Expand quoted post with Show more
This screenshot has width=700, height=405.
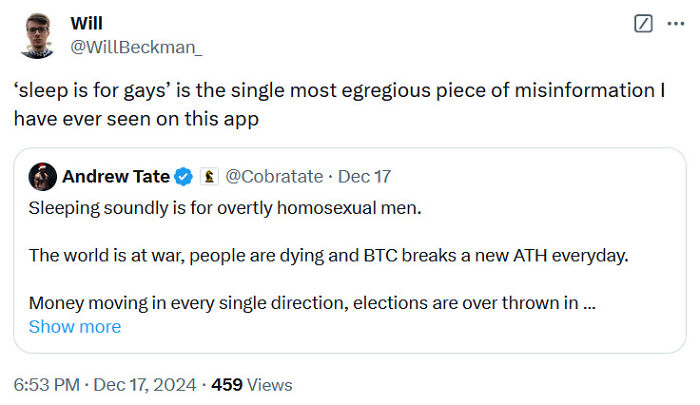tap(75, 327)
